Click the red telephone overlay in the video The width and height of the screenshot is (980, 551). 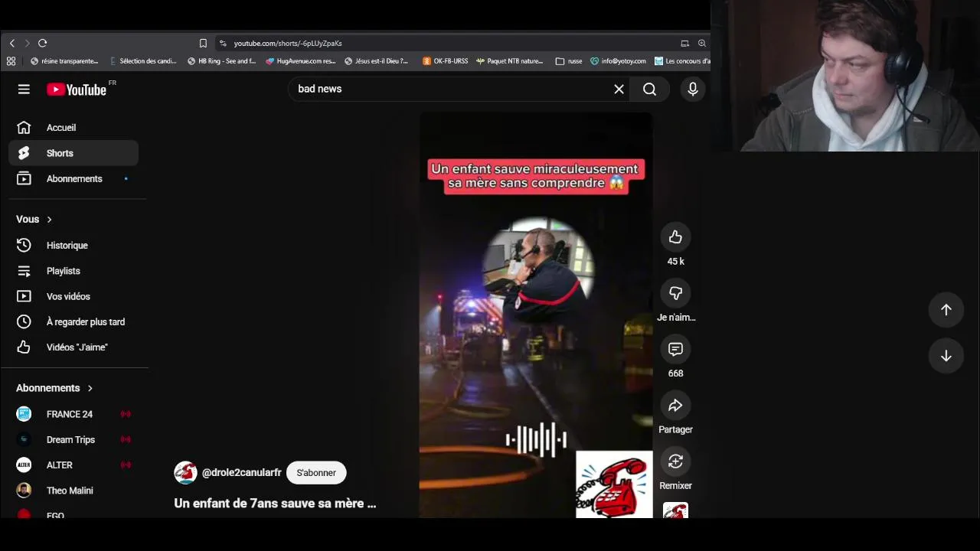[x=614, y=484]
